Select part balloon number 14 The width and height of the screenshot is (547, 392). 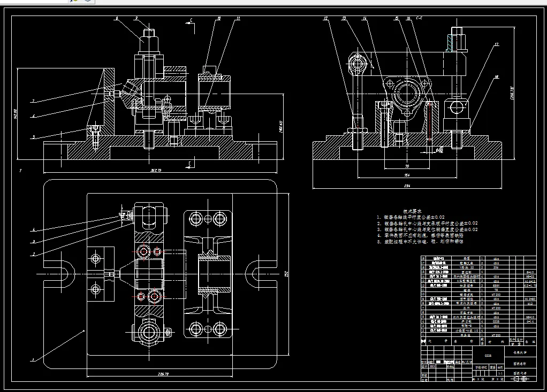point(364,18)
